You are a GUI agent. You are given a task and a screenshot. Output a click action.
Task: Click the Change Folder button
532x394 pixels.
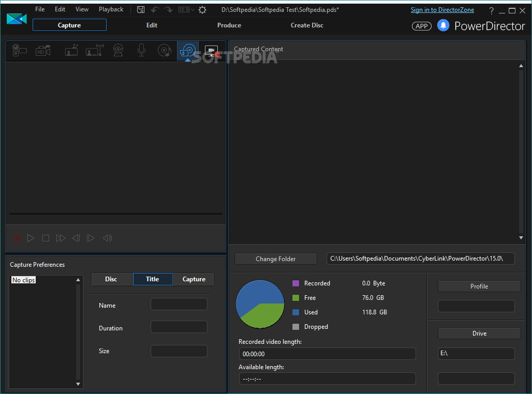tap(275, 259)
